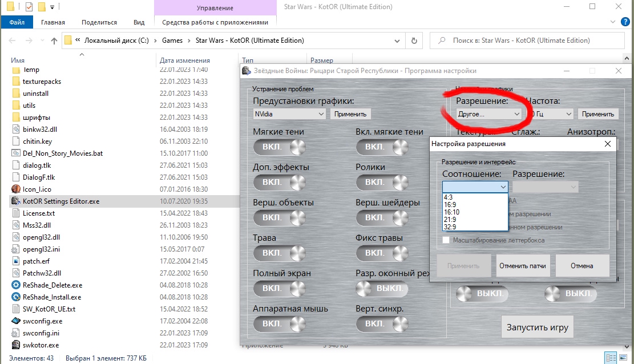This screenshot has width=634, height=364.
Task: Switch to the Главная ribbon tab
Action: click(53, 22)
